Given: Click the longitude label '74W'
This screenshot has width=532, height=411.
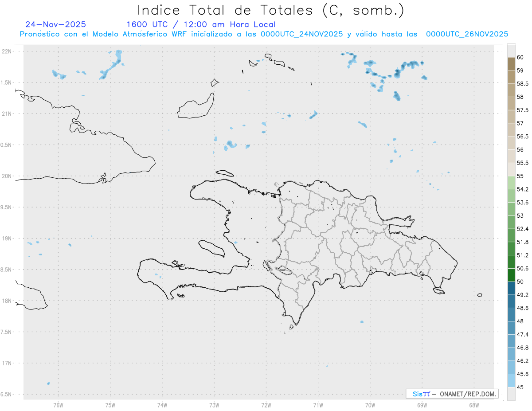Looking at the screenshot, I should tap(162, 404).
